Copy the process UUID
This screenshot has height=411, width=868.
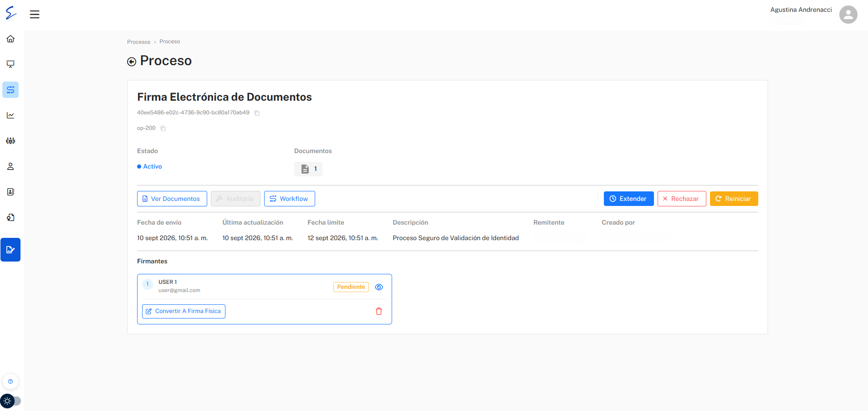point(257,113)
